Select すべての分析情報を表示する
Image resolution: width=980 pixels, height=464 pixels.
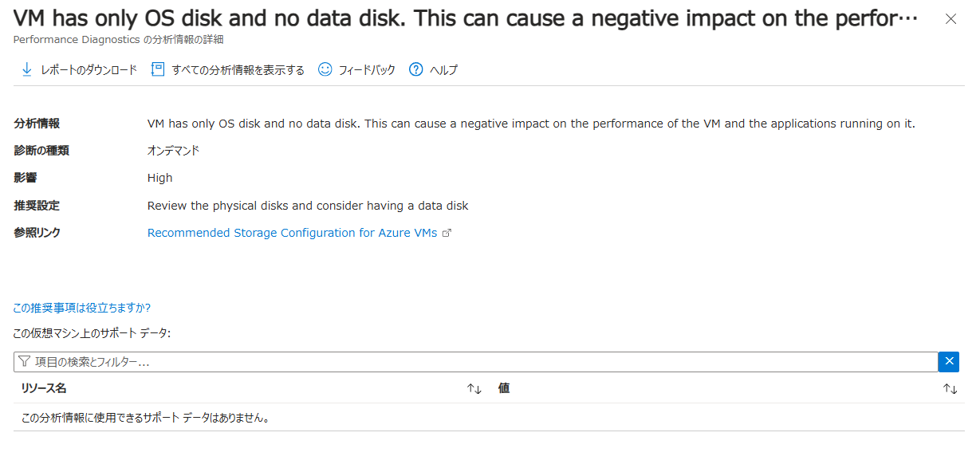pos(238,70)
